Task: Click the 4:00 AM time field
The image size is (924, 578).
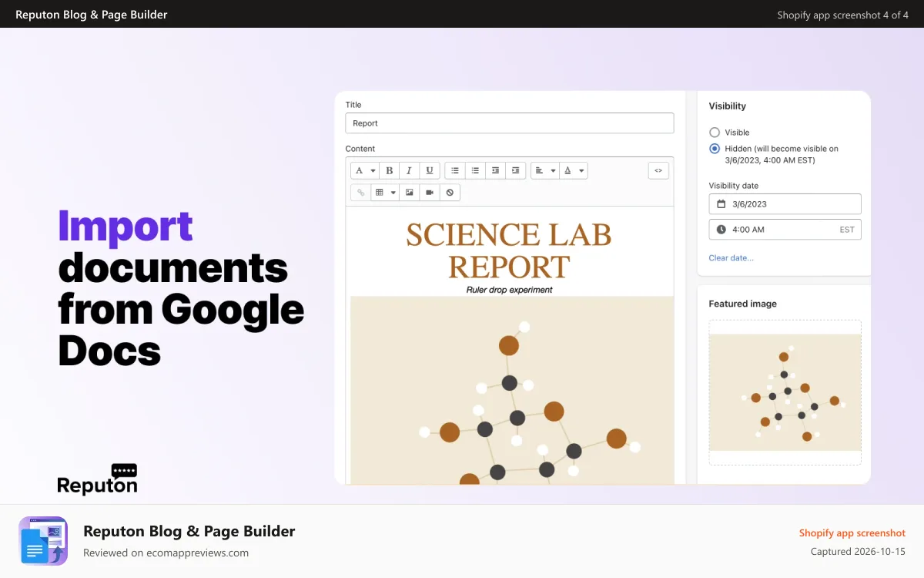Action: tap(785, 230)
